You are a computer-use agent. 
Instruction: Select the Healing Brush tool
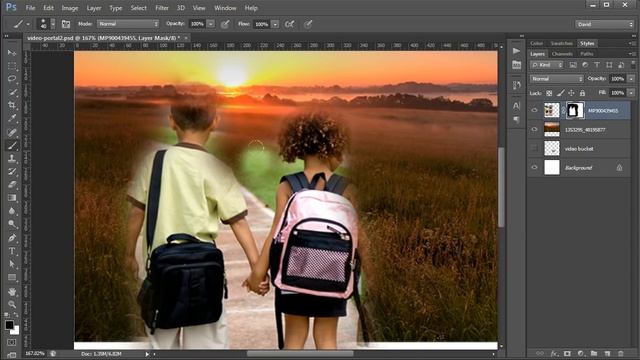pos(12,132)
